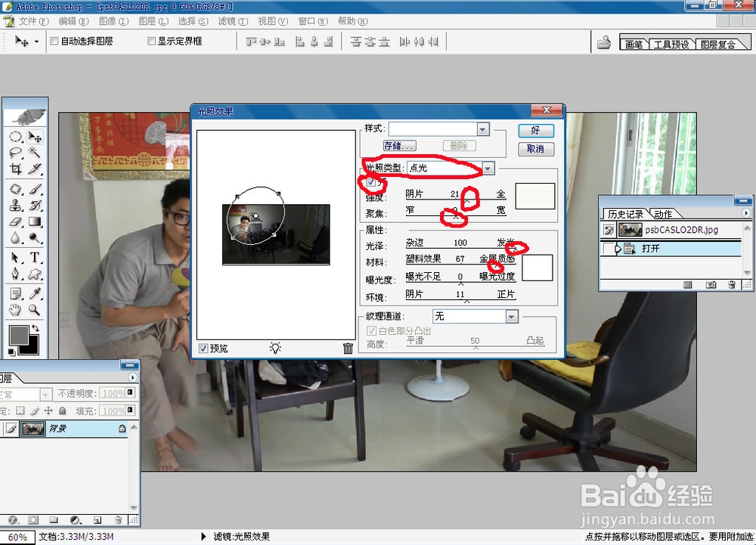The image size is (756, 545).
Task: Select the Custom Shape tool
Action: click(x=35, y=274)
